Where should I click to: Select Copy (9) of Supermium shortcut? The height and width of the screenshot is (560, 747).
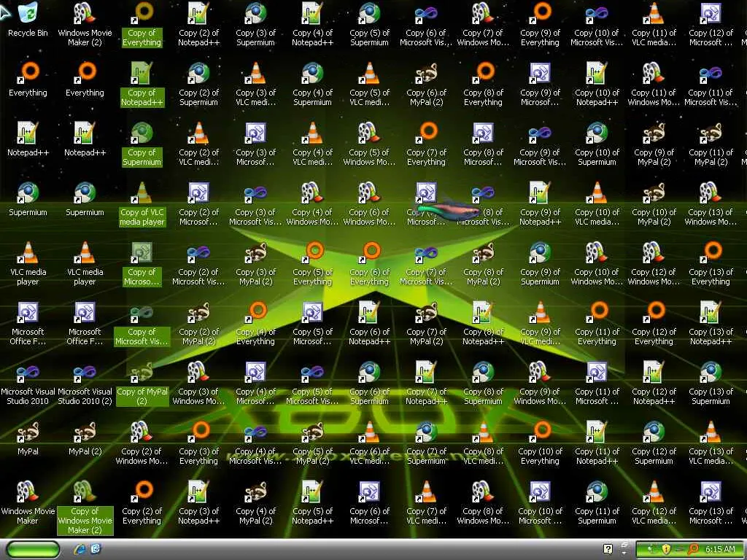pyautogui.click(x=541, y=264)
